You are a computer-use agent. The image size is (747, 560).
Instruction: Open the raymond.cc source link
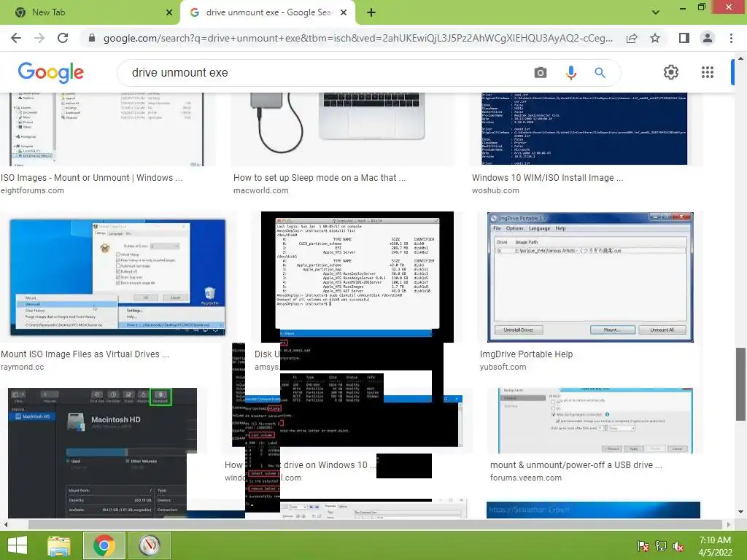pos(23,367)
